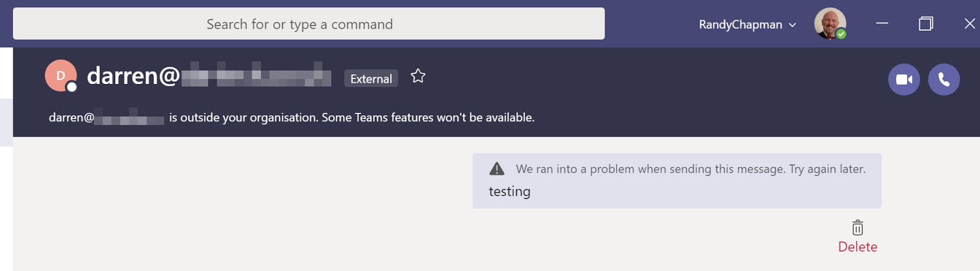Open the RandyChapman account switcher
The height and width of the screenshot is (271, 980).
pos(741,25)
